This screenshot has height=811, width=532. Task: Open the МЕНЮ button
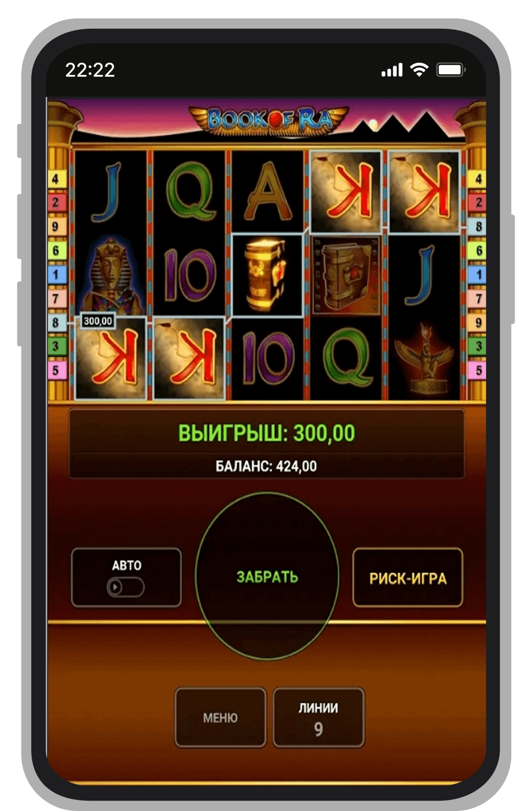click(x=220, y=717)
